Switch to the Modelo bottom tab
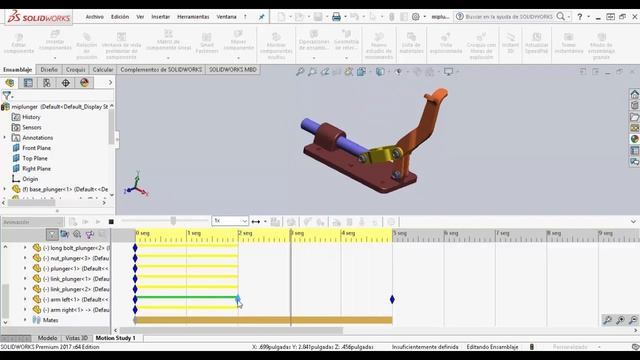The width and height of the screenshot is (640, 360). click(47, 338)
